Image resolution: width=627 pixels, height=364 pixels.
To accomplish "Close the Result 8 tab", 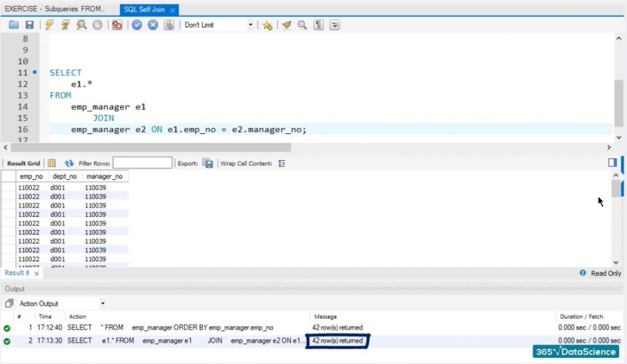I will [x=37, y=273].
